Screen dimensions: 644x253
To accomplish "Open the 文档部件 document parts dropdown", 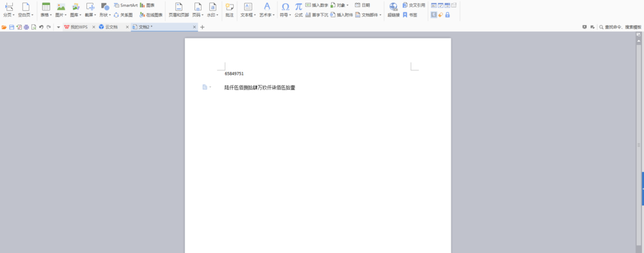I will [368, 15].
